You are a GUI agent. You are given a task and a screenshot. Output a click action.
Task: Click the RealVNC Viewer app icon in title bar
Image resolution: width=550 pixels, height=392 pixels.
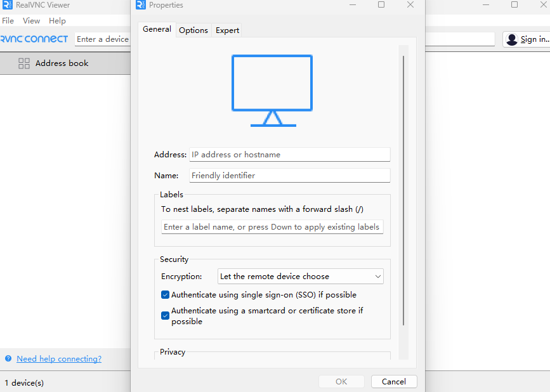(x=7, y=5)
